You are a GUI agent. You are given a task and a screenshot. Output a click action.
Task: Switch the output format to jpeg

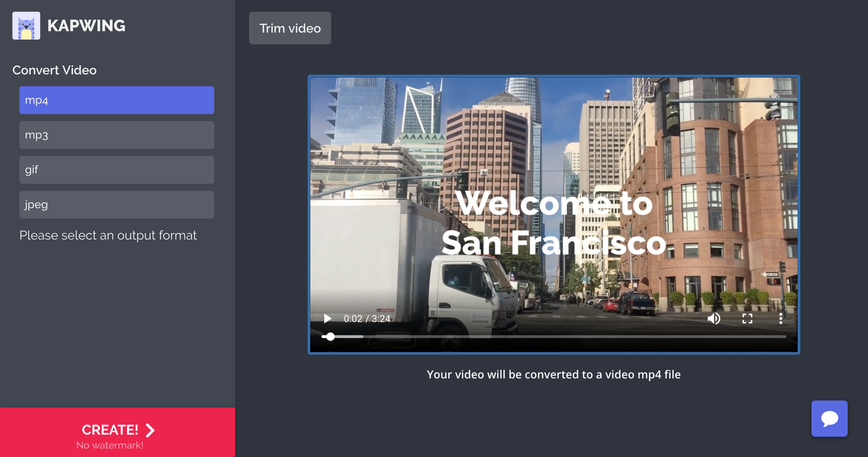[x=116, y=205]
